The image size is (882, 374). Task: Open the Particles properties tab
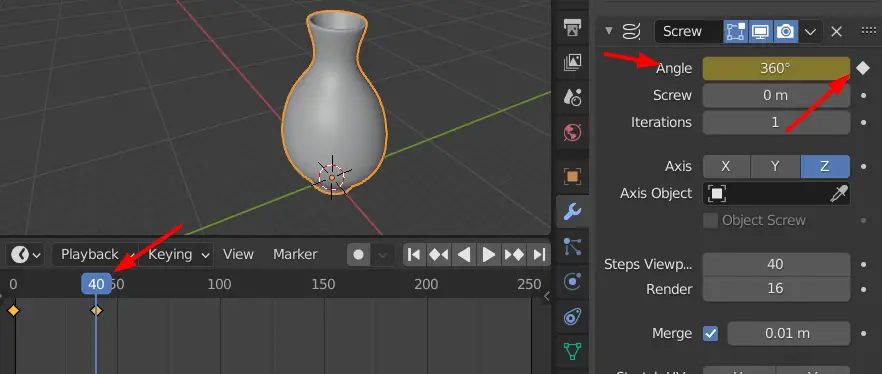(573, 247)
